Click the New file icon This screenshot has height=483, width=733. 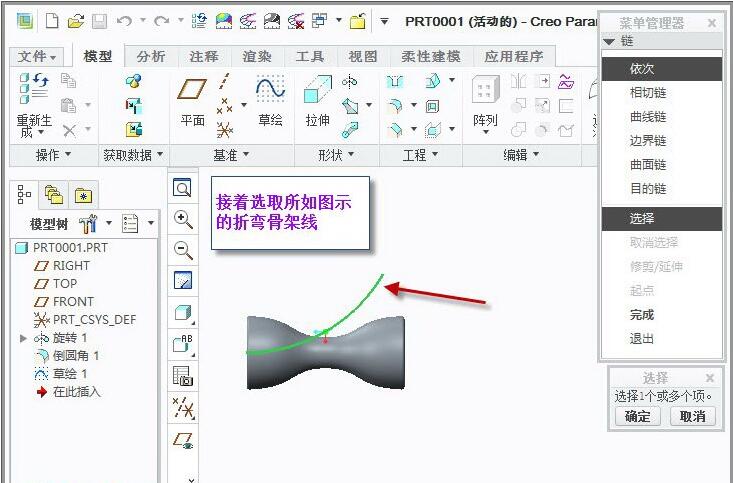[x=52, y=21]
